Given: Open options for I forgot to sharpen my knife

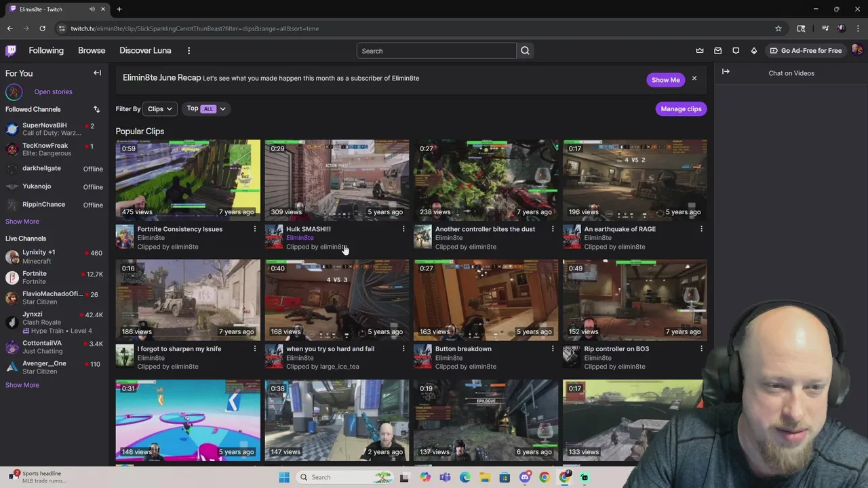Looking at the screenshot, I should point(254,349).
